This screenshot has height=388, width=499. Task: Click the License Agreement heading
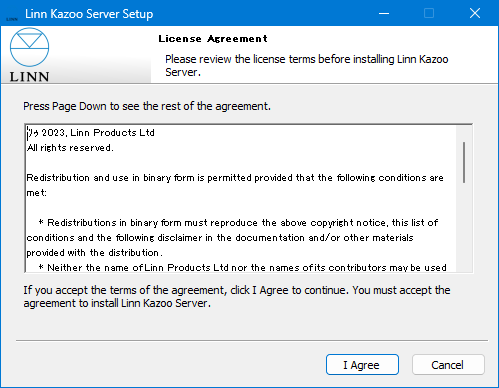(213, 39)
